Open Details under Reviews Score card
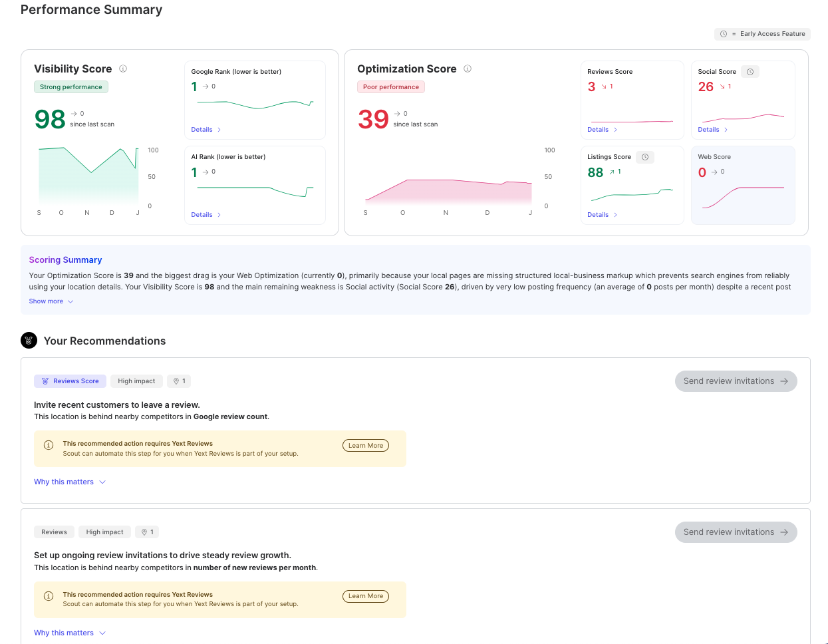This screenshot has width=828, height=644. [x=602, y=130]
